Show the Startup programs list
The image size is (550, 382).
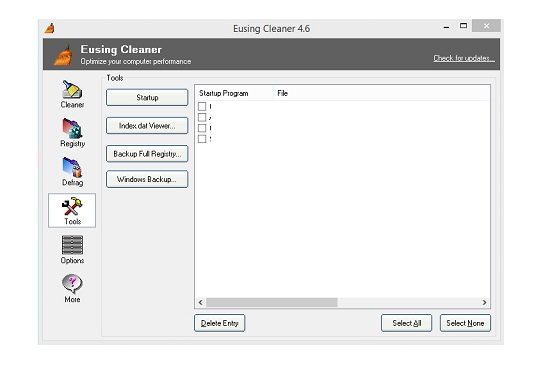147,98
